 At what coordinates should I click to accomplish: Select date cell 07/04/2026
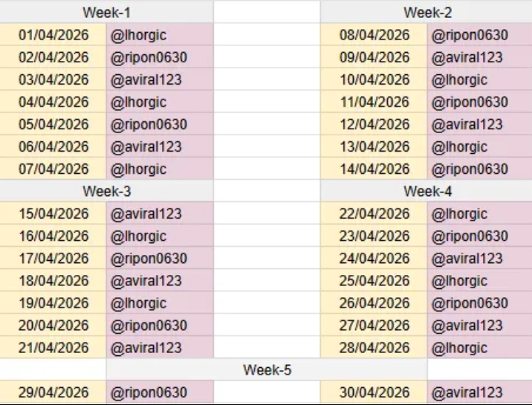tap(53, 169)
